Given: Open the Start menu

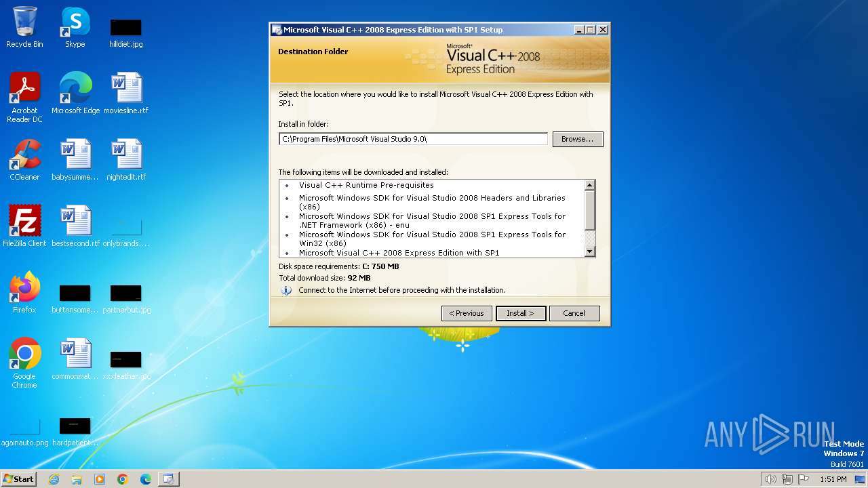Looking at the screenshot, I should tap(18, 479).
